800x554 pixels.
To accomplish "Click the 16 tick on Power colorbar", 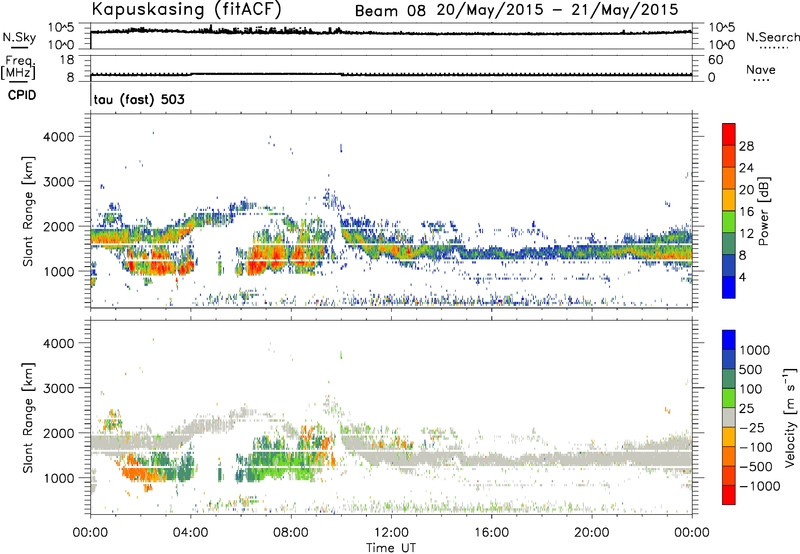I will (x=746, y=212).
